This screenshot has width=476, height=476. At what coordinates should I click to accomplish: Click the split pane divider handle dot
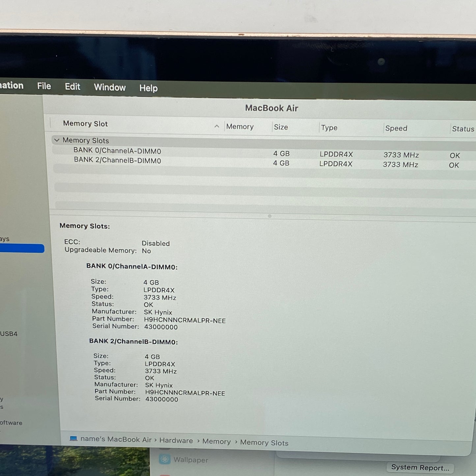269,216
